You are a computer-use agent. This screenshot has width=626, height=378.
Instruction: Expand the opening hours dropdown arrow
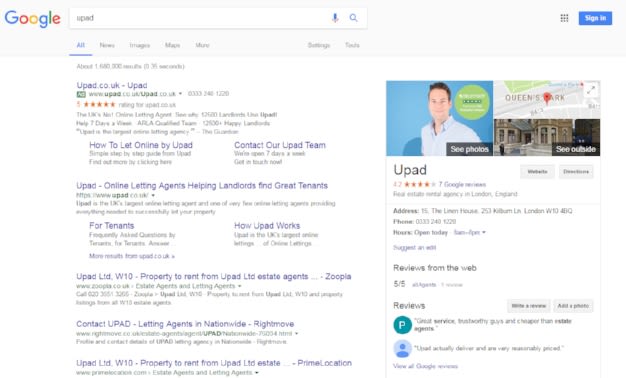[484, 232]
